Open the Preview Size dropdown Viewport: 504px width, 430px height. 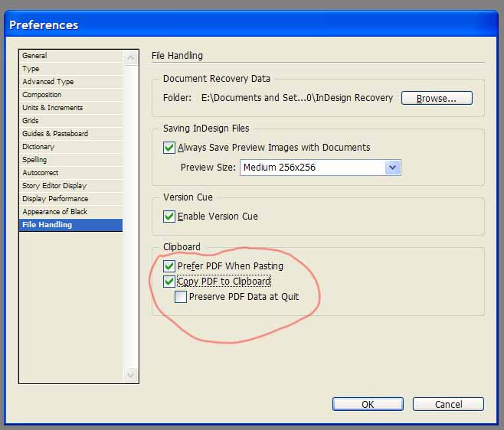320,168
